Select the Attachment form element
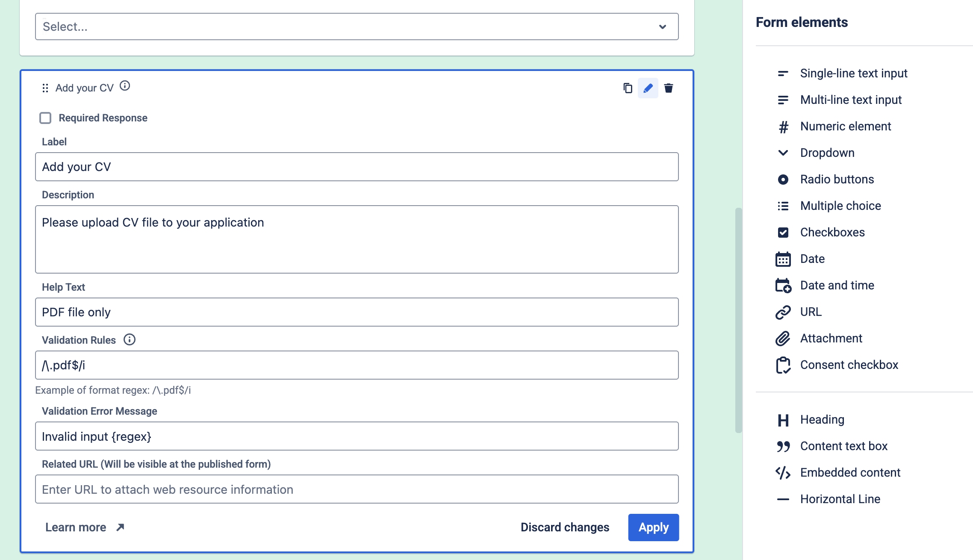The height and width of the screenshot is (560, 973). pos(831,338)
